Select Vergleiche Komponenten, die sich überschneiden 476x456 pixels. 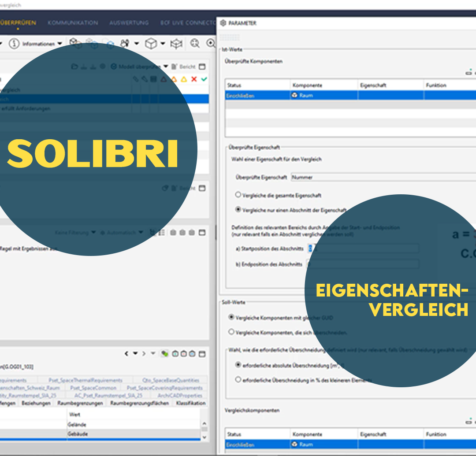(x=231, y=332)
